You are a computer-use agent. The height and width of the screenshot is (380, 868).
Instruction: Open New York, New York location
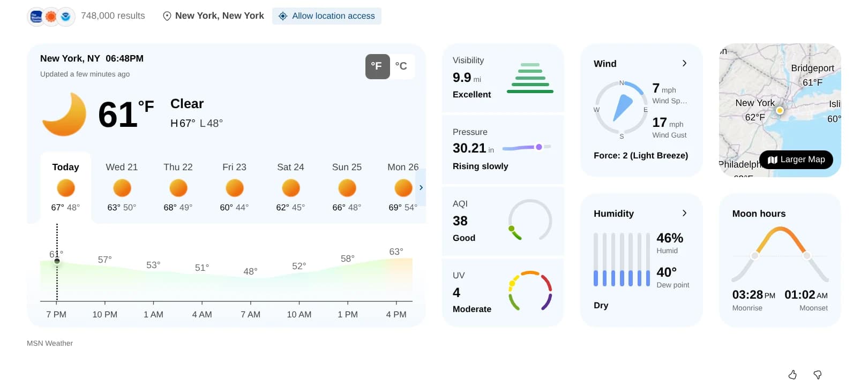click(x=219, y=16)
